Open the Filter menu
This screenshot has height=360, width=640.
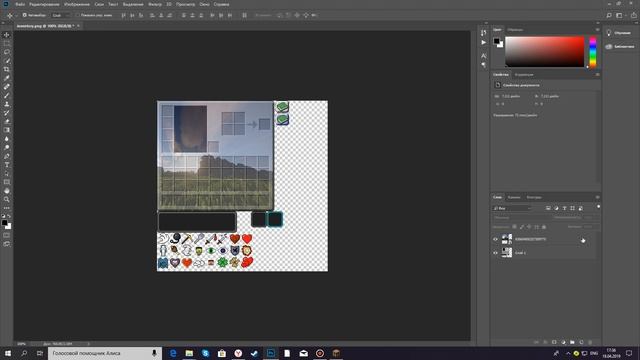tap(155, 4)
